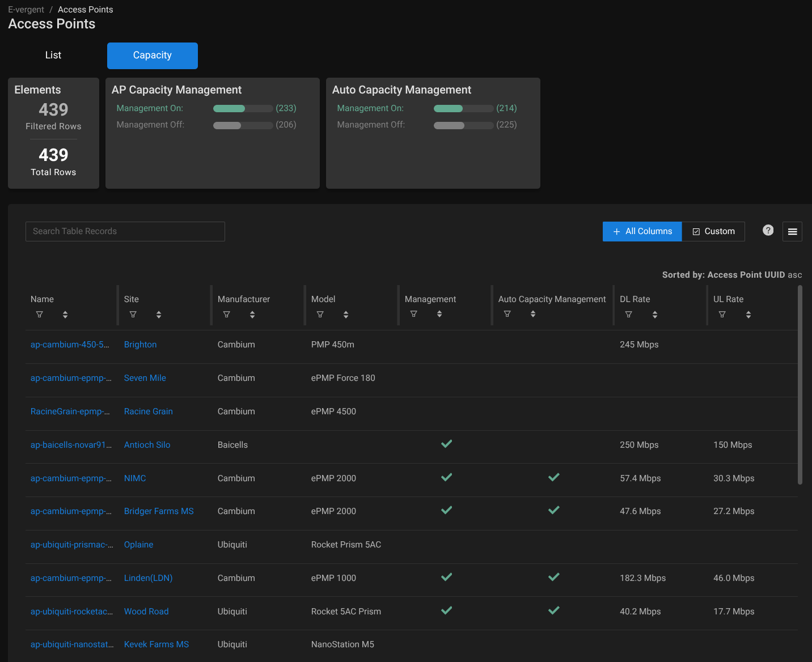Screen dimensions: 812x662
Task: Sort the Management column using arrows
Action: (x=439, y=314)
